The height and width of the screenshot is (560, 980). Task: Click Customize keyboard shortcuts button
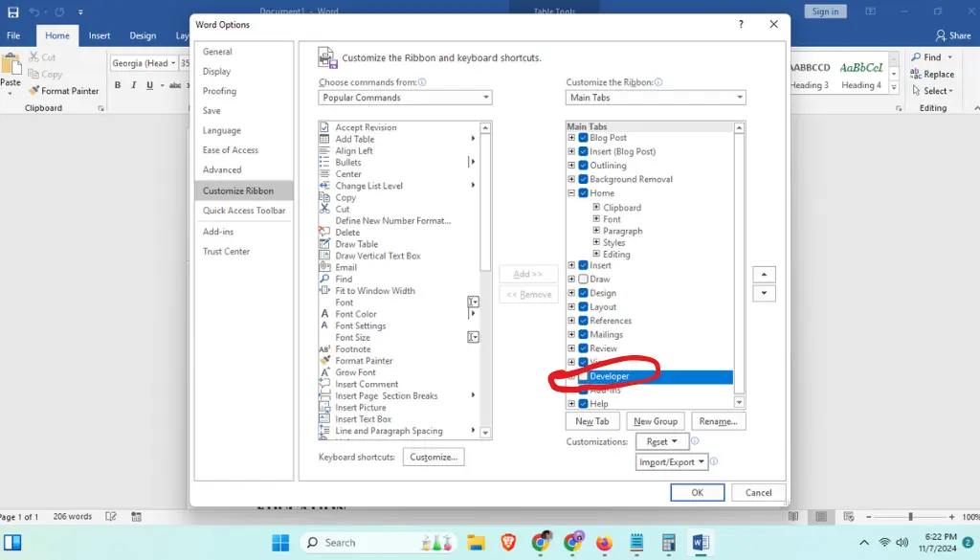[434, 457]
